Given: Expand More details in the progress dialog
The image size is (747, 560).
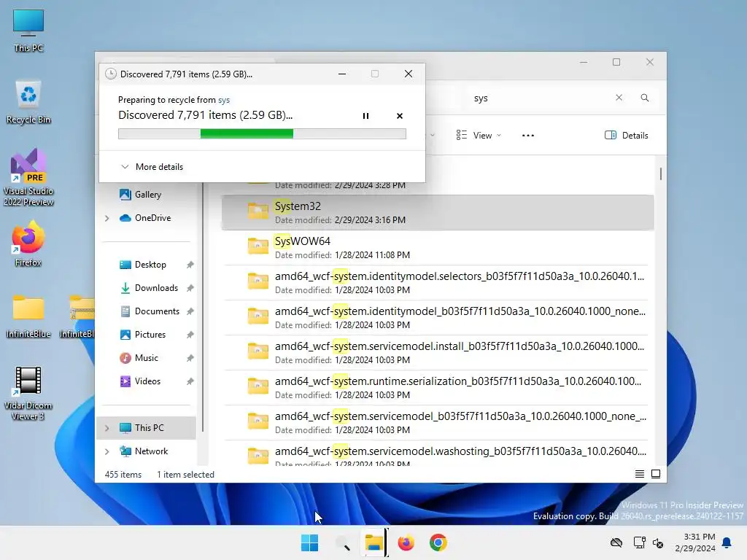Looking at the screenshot, I should point(152,167).
